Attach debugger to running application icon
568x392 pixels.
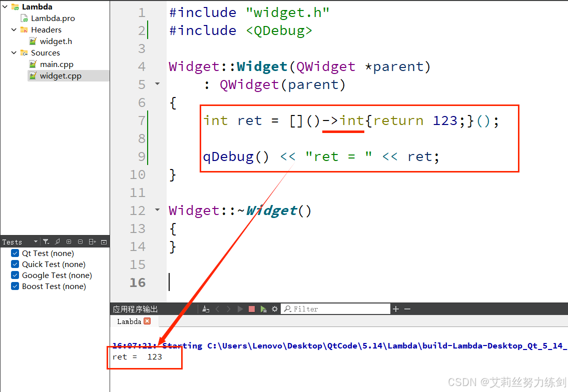pyautogui.click(x=263, y=309)
